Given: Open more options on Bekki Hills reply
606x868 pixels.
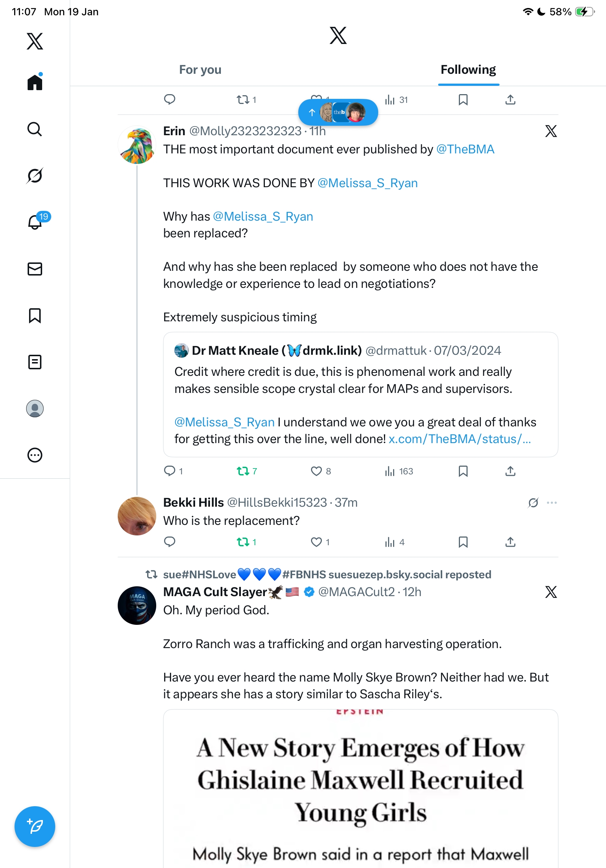Looking at the screenshot, I should pos(552,502).
